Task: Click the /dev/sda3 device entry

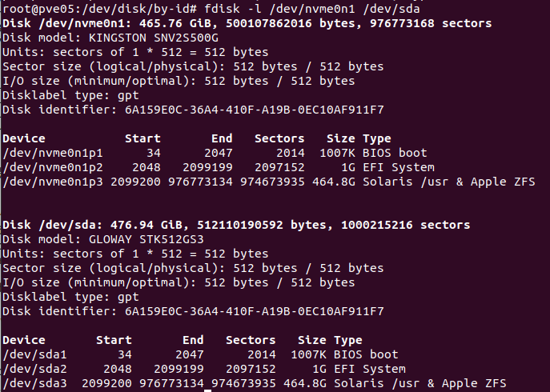Action: pos(34,383)
